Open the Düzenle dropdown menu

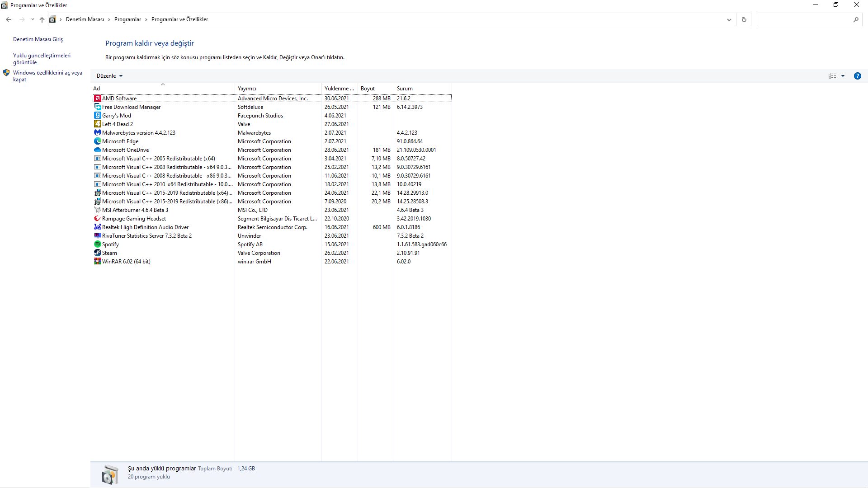(109, 76)
